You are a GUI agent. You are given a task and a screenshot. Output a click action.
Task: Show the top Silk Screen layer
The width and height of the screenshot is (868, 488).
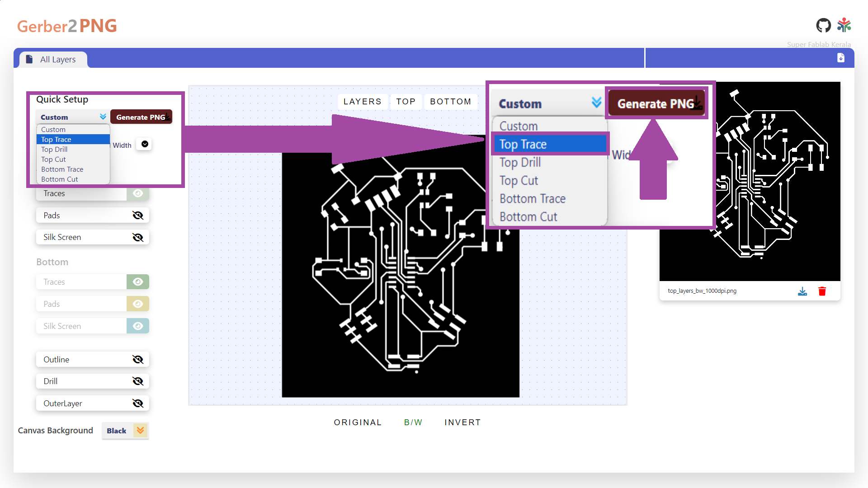(x=138, y=237)
